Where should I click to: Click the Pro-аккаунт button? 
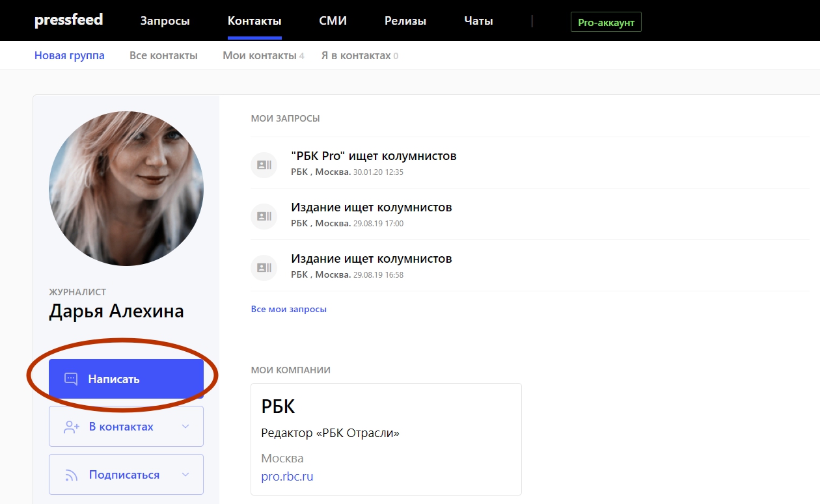(x=606, y=22)
